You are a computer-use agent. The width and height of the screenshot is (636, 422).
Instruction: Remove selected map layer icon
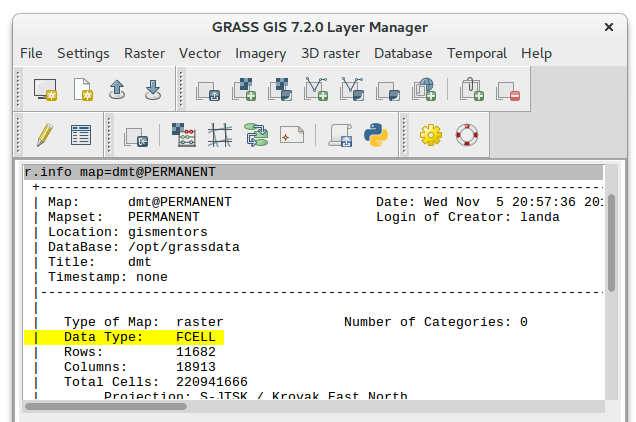point(508,91)
